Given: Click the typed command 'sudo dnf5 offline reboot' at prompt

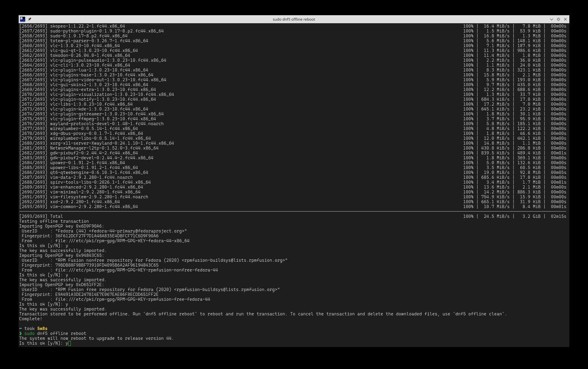Looking at the screenshot, I should point(55,333).
